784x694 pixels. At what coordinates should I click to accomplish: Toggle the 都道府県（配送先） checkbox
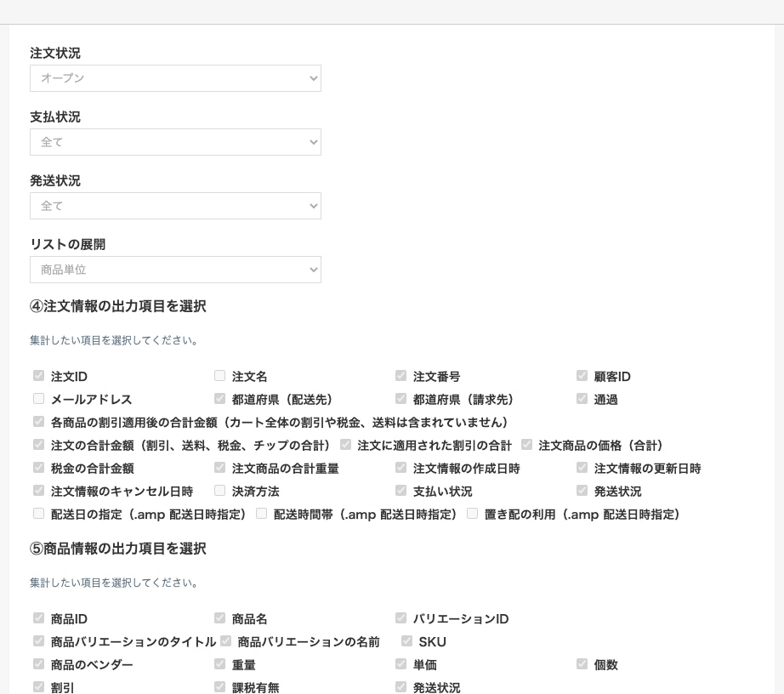[219, 399]
